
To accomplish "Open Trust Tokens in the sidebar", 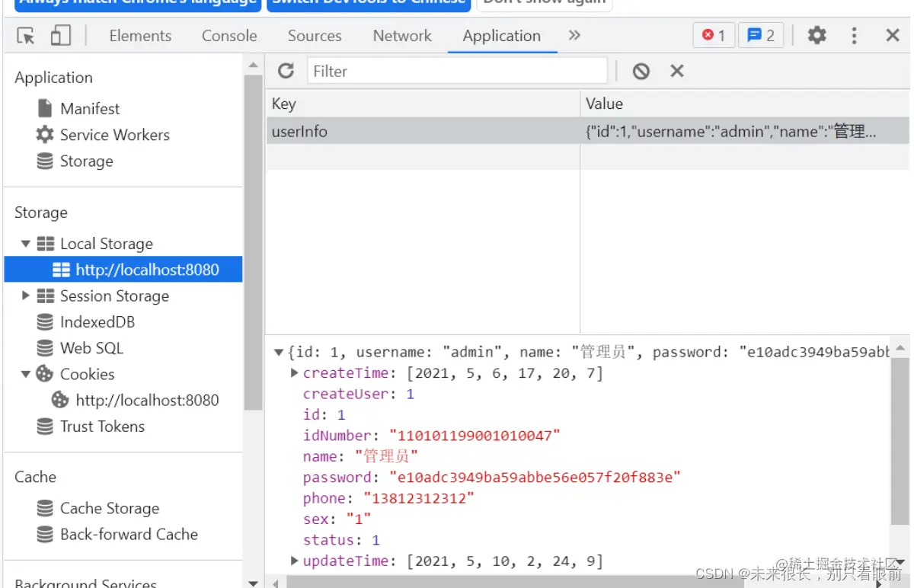I will pos(102,427).
